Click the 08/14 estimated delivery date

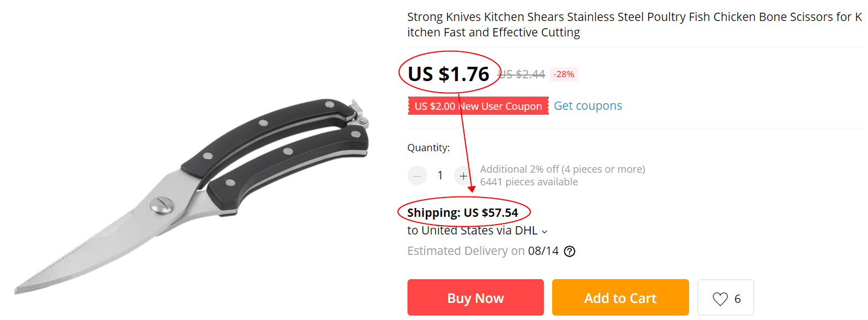(x=543, y=251)
